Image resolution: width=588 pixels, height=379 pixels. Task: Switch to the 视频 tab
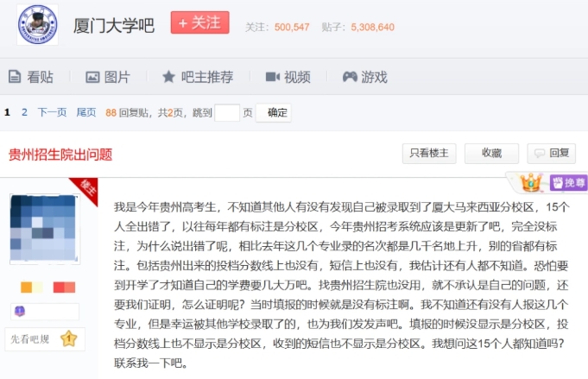coord(288,77)
